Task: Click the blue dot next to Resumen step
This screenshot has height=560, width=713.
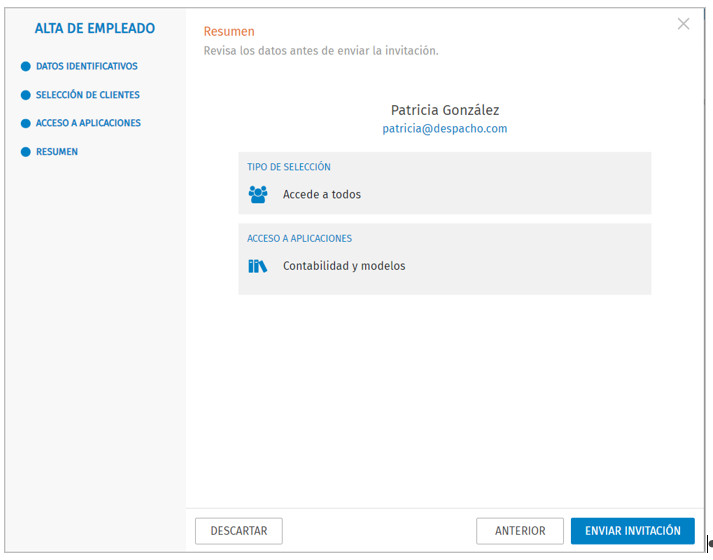Action: tap(25, 152)
